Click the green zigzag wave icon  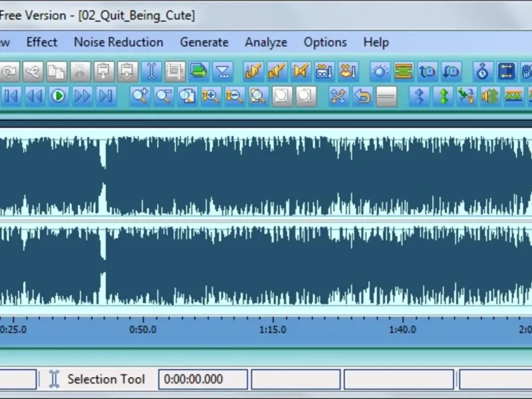click(x=514, y=96)
